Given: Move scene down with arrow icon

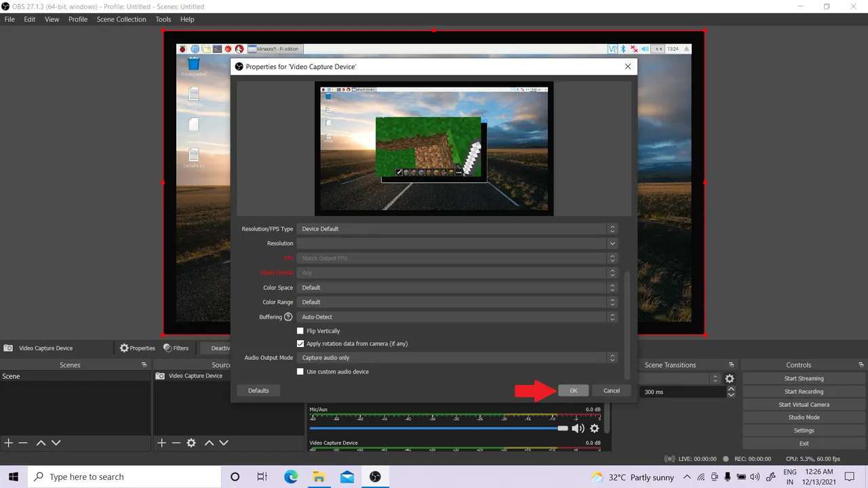Looking at the screenshot, I should click(x=56, y=443).
